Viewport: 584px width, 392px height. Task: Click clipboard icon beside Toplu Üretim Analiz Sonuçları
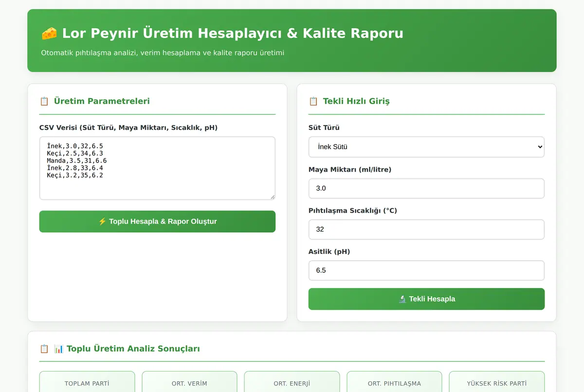tap(44, 349)
